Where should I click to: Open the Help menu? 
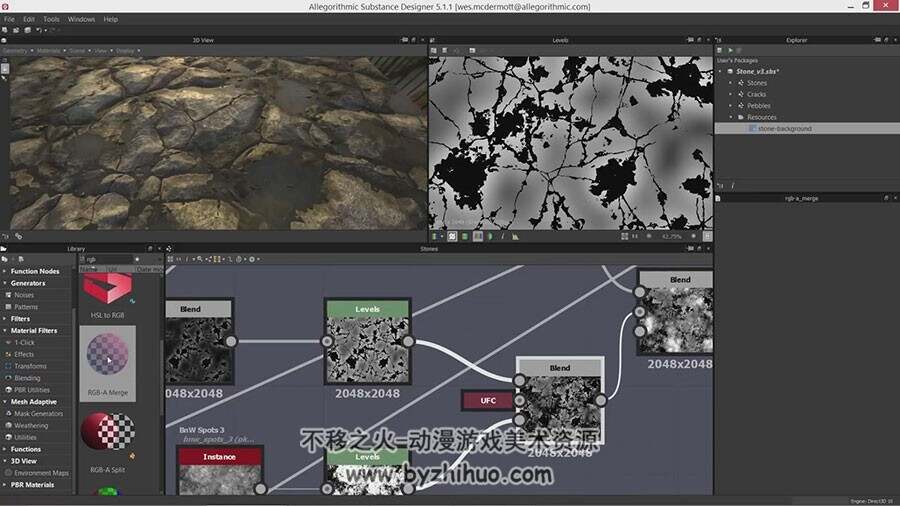(x=110, y=19)
